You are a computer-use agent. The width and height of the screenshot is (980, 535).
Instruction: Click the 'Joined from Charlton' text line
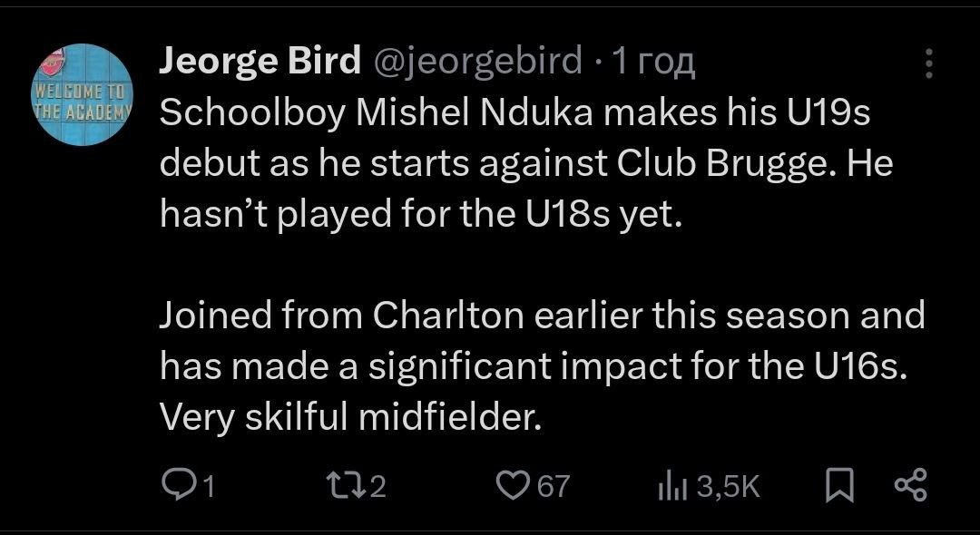click(542, 316)
